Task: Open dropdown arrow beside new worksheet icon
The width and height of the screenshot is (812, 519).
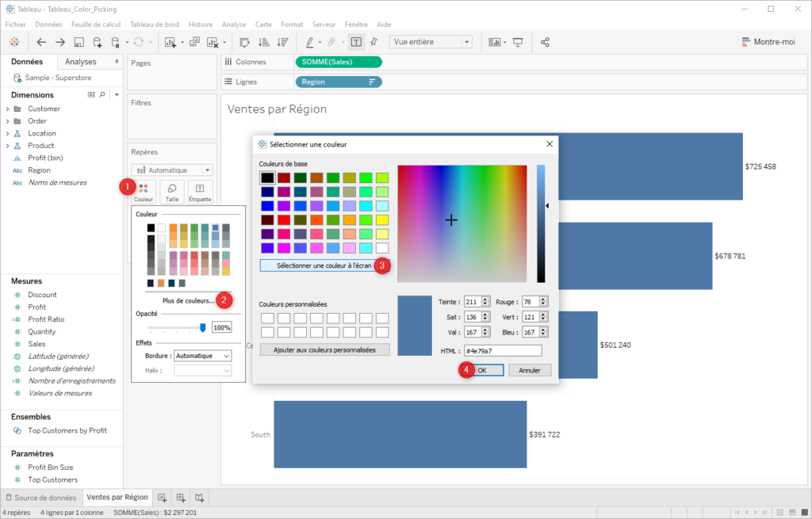Action: pyautogui.click(x=182, y=43)
